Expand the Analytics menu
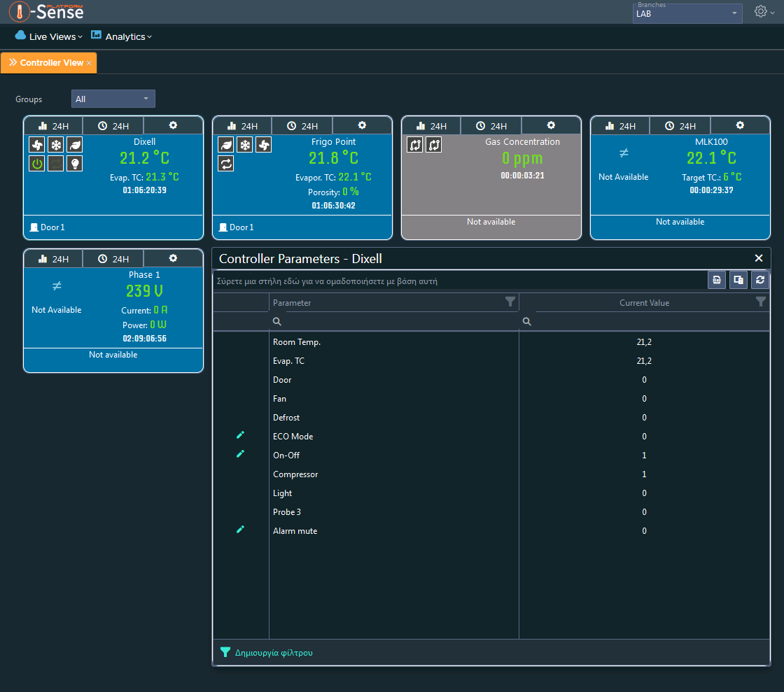The height and width of the screenshot is (692, 784). 122,36
